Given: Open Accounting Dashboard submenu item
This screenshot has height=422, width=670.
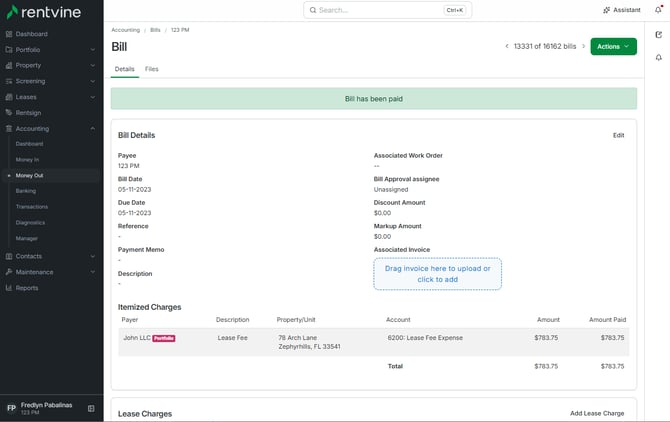Looking at the screenshot, I should click(29, 144).
